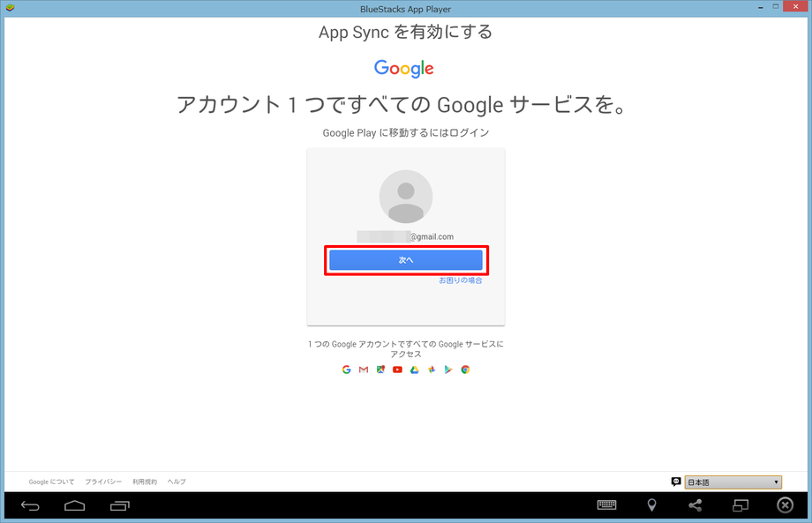Click the Google Drive icon
Viewport: 812px width, 523px height.
coord(414,369)
